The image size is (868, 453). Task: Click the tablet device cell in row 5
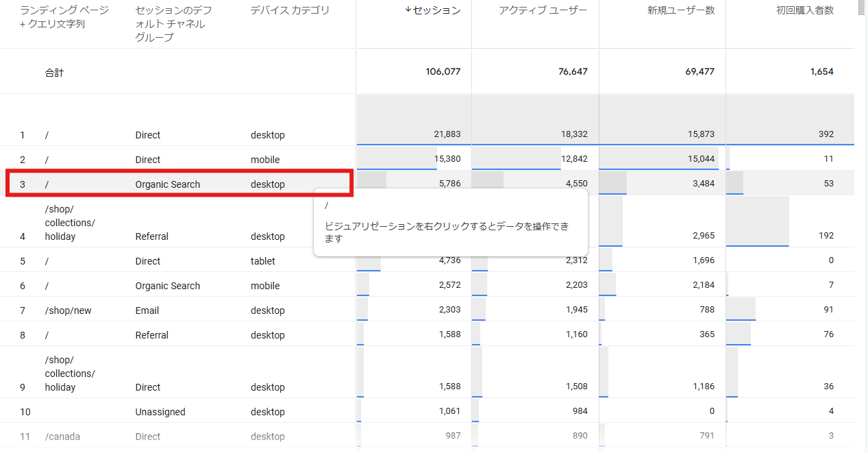pyautogui.click(x=263, y=261)
